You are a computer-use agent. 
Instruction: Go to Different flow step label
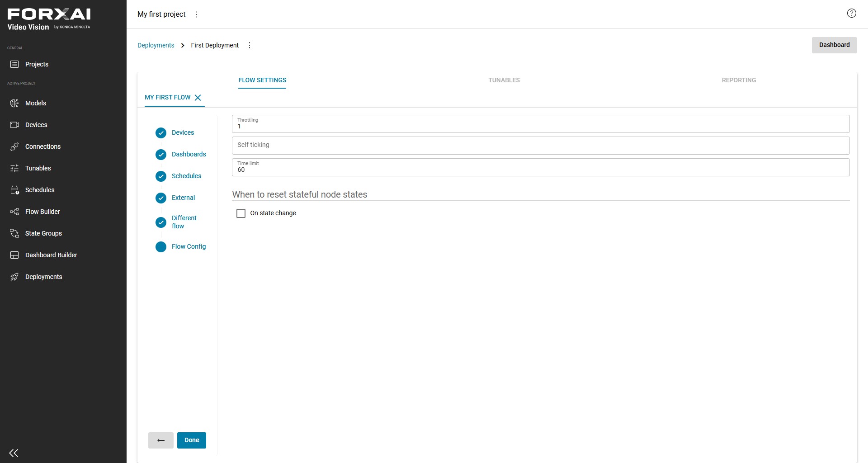click(184, 222)
